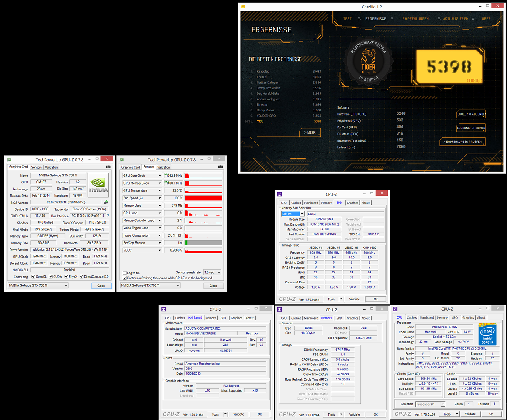Open the Fan Speed (%) sensor dropdown

(x=160, y=198)
